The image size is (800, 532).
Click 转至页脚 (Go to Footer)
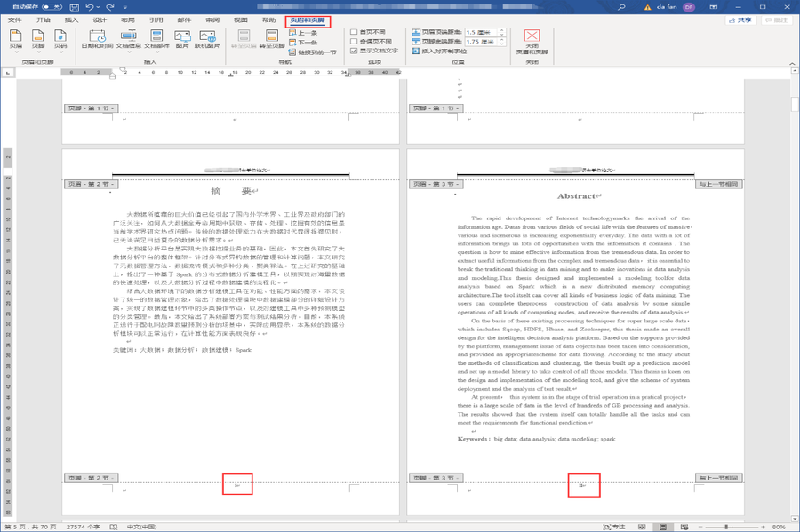pyautogui.click(x=272, y=40)
